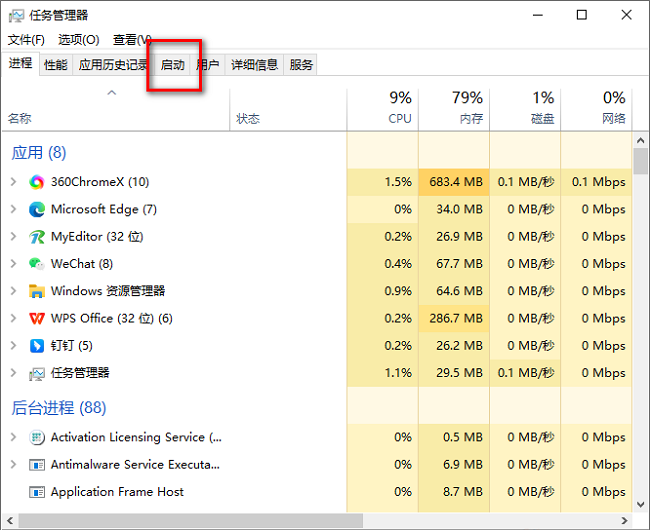Sort processes by 网络 column
650x530 pixels.
click(x=597, y=109)
